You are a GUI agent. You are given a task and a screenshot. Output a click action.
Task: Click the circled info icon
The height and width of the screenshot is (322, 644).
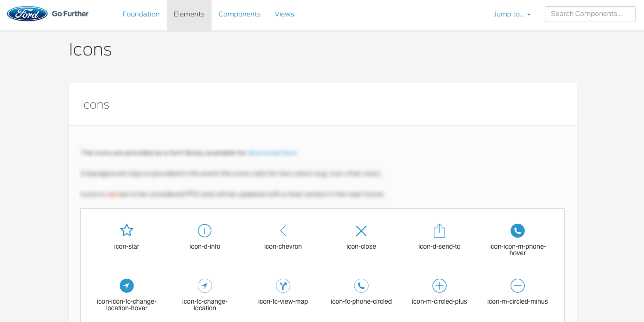click(204, 231)
